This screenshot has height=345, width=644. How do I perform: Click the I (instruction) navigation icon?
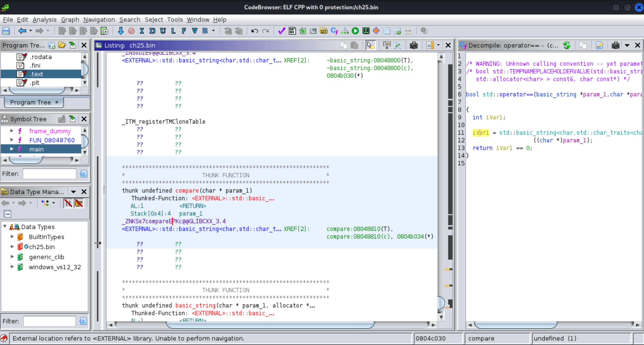[142, 31]
